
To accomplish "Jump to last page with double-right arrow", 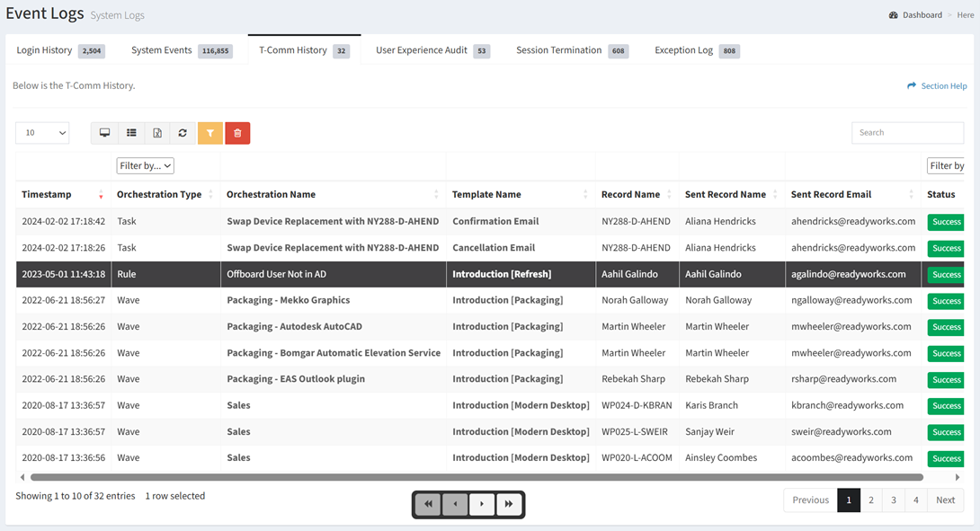I will pos(509,504).
